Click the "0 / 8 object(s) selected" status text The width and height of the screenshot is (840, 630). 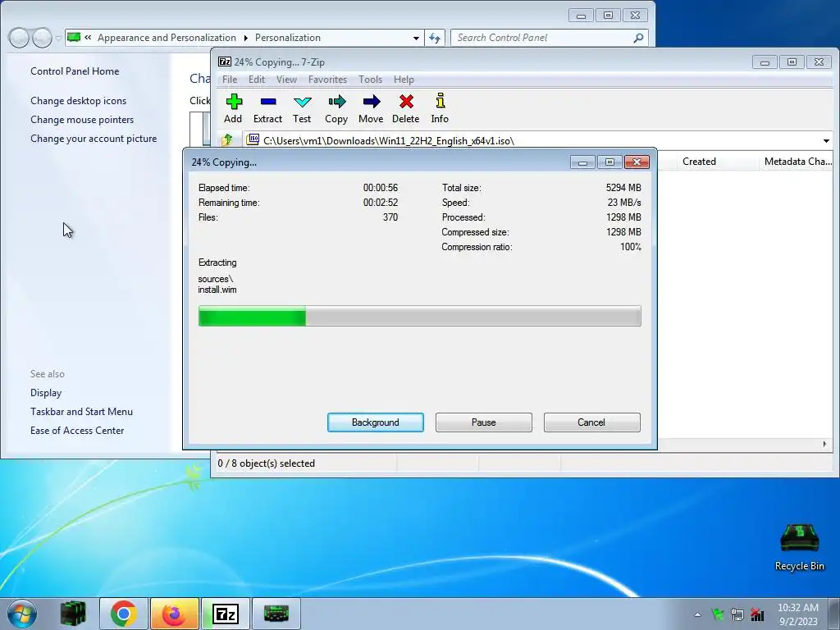click(267, 463)
